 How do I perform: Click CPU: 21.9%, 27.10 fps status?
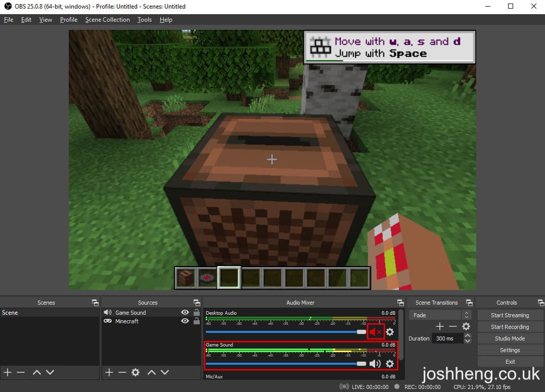pyautogui.click(x=482, y=387)
